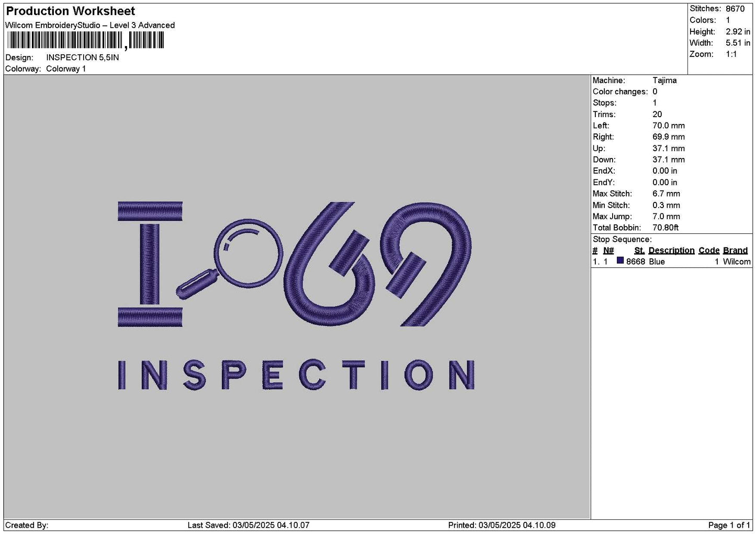The width and height of the screenshot is (756, 534).
Task: Click the 'Description' column header
Action: tap(671, 251)
